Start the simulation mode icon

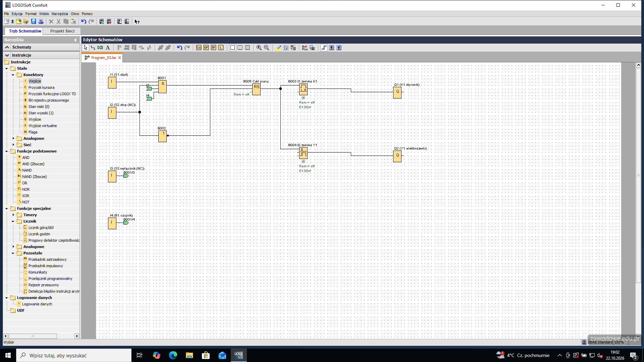pyautogui.click(x=305, y=48)
